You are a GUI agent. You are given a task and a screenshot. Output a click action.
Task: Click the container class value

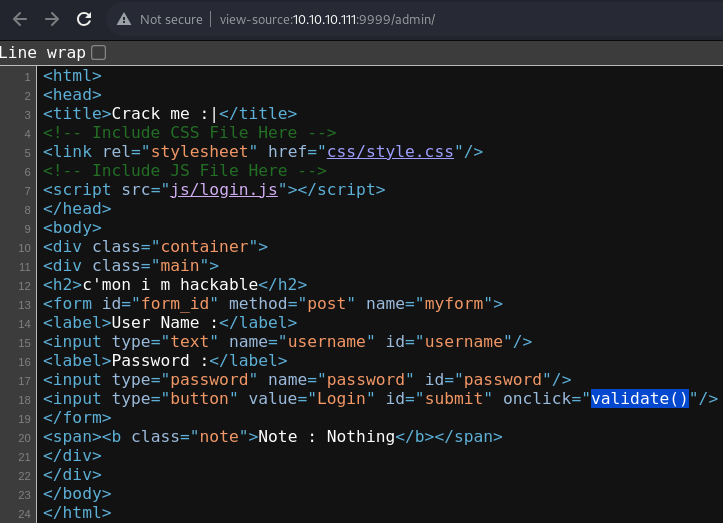(204, 247)
